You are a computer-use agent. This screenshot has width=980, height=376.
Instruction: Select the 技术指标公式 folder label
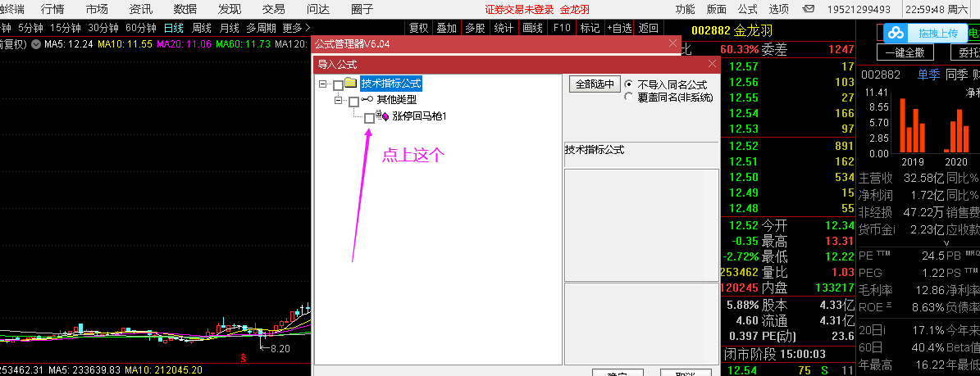(x=390, y=84)
